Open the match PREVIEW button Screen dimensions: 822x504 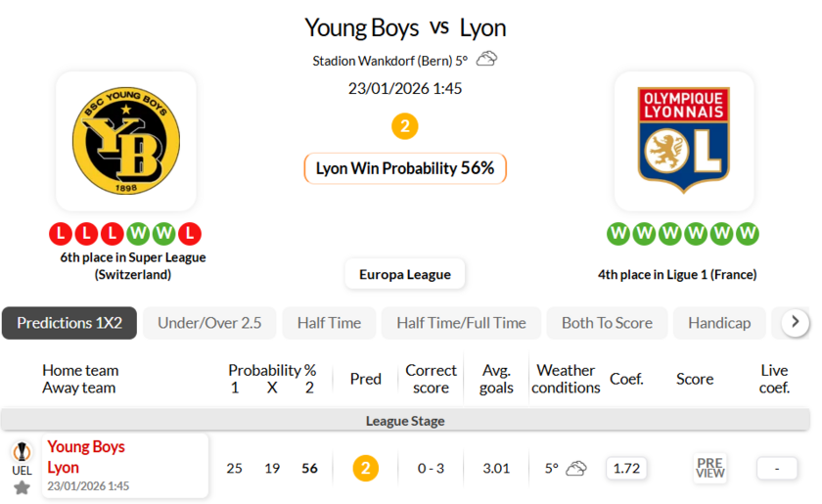click(709, 468)
